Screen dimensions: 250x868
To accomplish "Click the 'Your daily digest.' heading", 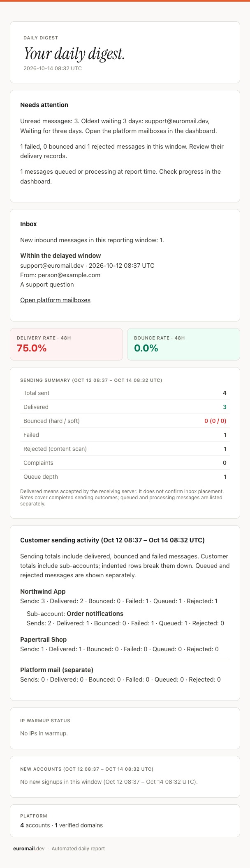I will 74,54.
